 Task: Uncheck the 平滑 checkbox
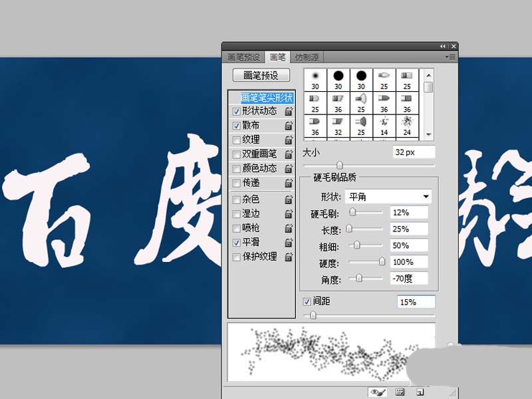coord(237,243)
